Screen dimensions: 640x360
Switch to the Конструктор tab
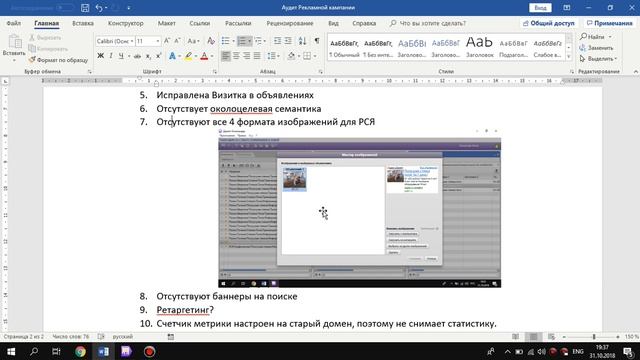point(126,23)
